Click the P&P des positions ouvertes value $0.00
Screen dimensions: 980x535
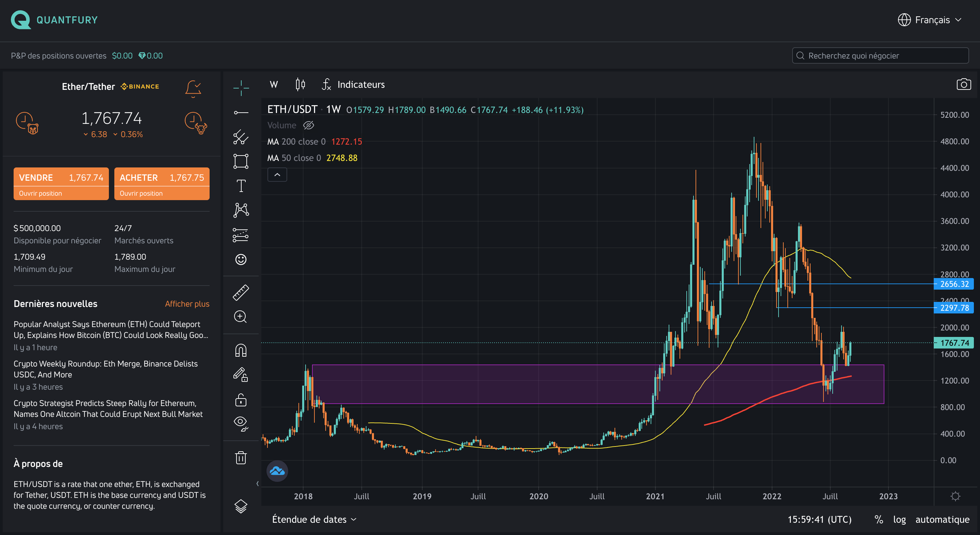coord(122,56)
